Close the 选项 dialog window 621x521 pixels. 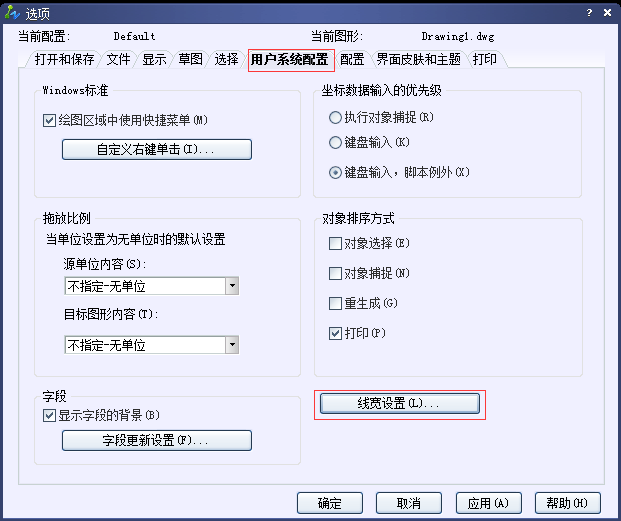(606, 13)
